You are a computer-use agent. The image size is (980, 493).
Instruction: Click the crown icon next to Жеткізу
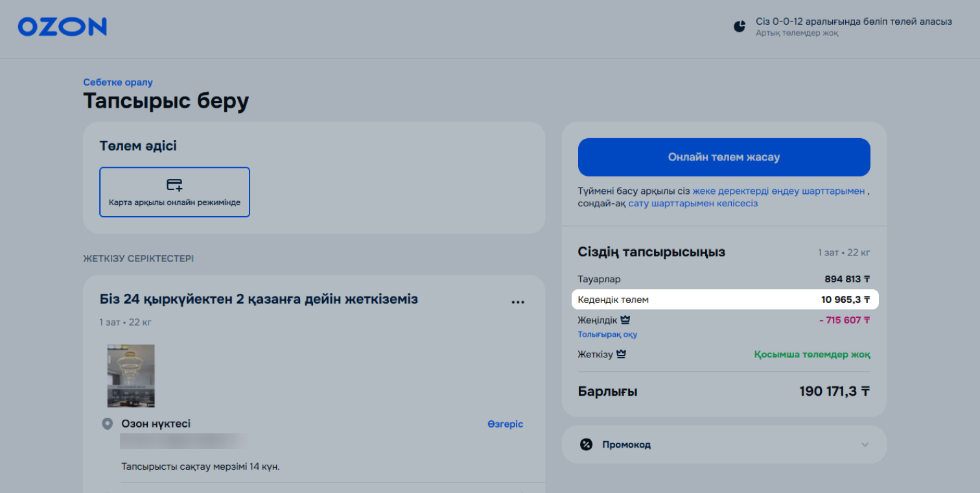pyautogui.click(x=621, y=354)
